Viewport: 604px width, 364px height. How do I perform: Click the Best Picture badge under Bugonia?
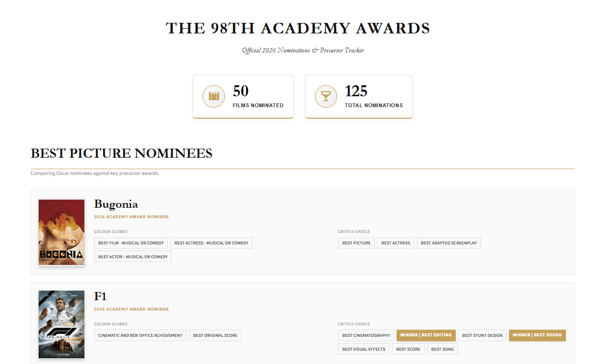coord(356,243)
